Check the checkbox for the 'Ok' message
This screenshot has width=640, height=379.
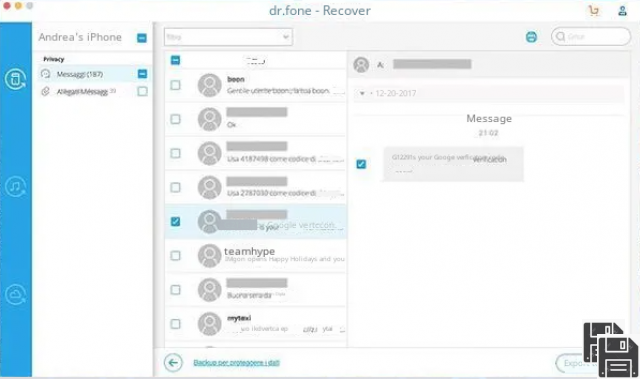click(175, 119)
